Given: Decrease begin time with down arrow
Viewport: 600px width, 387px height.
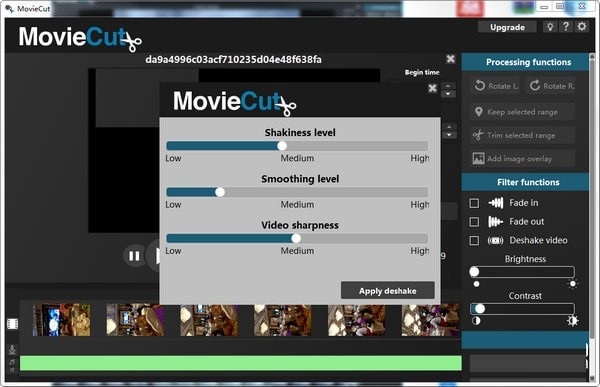Looking at the screenshot, I should [448, 94].
